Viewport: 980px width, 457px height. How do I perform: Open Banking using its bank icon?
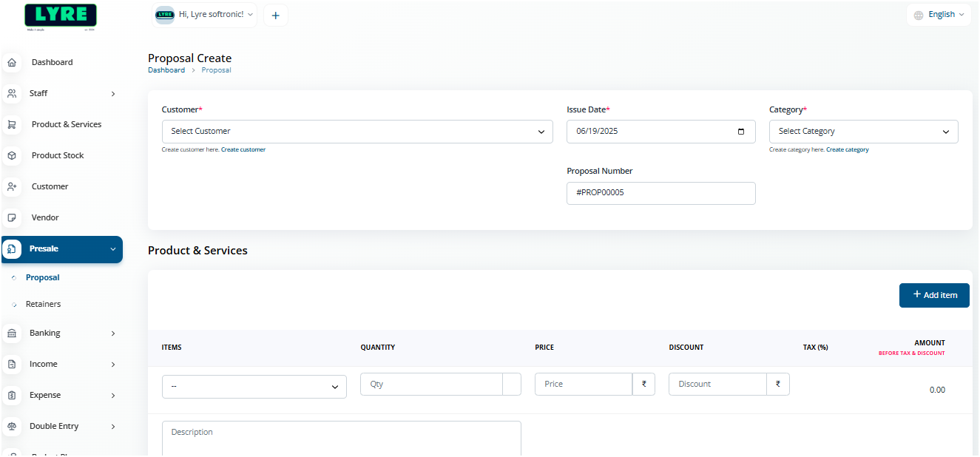(x=12, y=333)
